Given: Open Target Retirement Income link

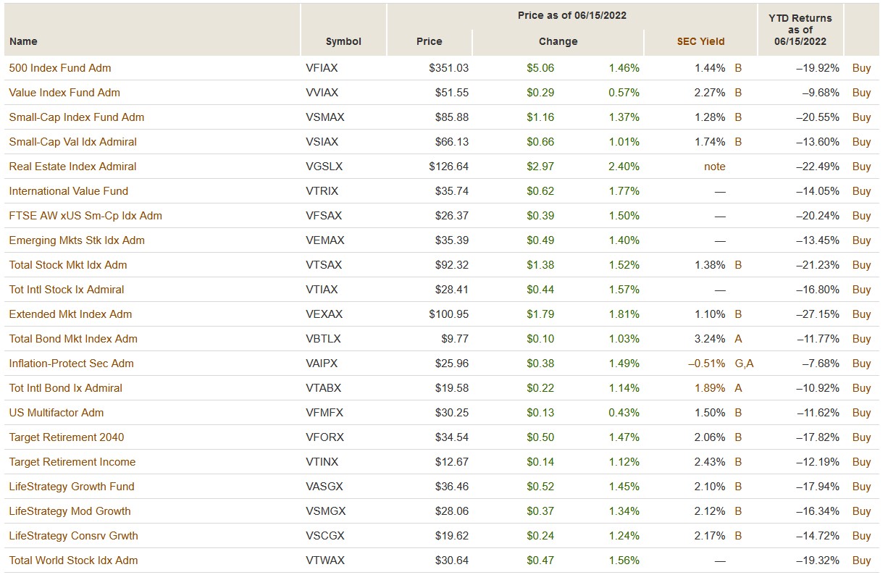Looking at the screenshot, I should 72,462.
